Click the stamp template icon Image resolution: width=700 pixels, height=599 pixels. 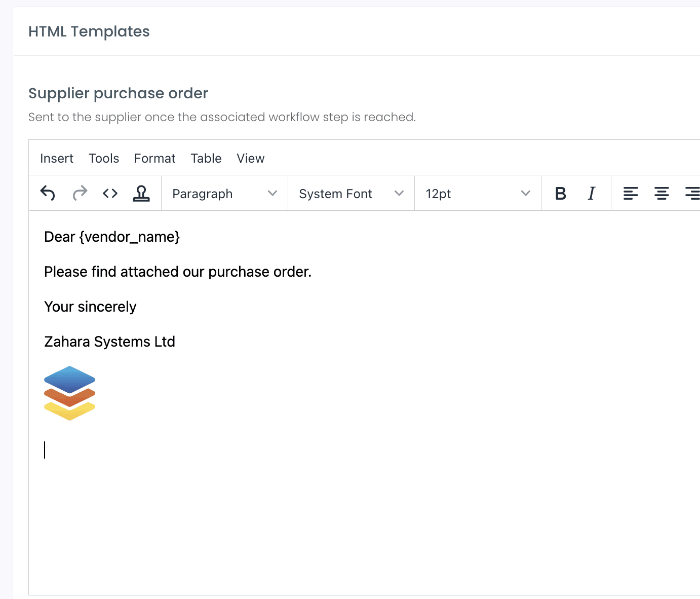pyautogui.click(x=141, y=194)
